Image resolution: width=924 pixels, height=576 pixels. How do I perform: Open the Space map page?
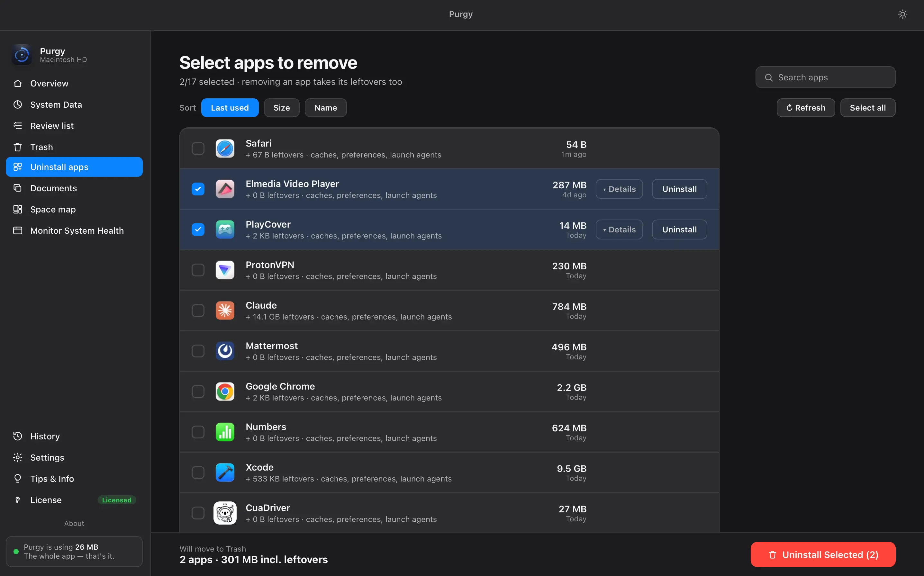click(x=74, y=209)
